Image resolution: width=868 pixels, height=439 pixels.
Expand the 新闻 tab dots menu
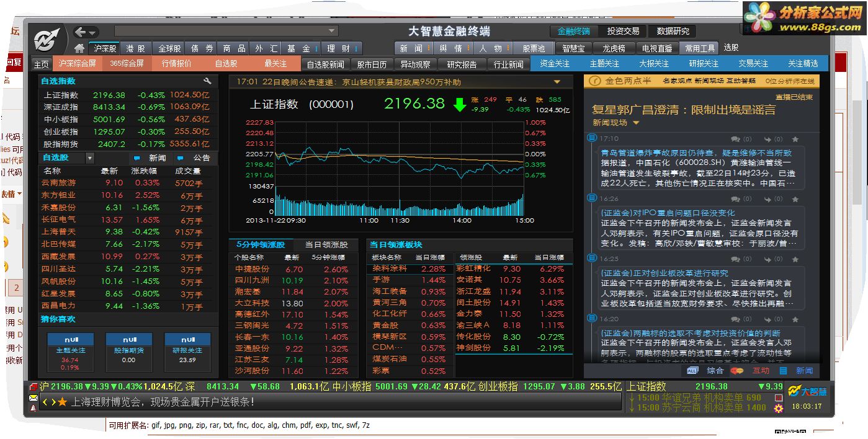(429, 48)
